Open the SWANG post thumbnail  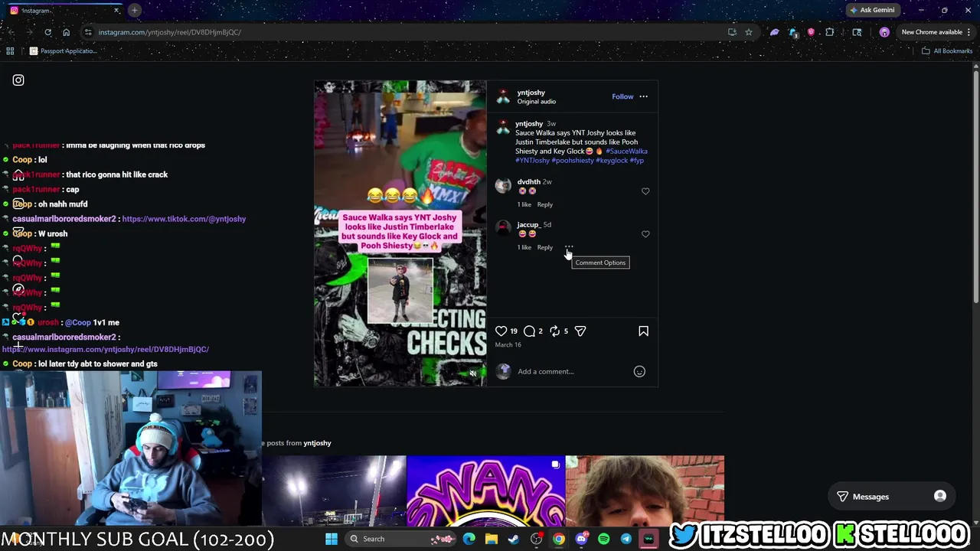[485, 491]
